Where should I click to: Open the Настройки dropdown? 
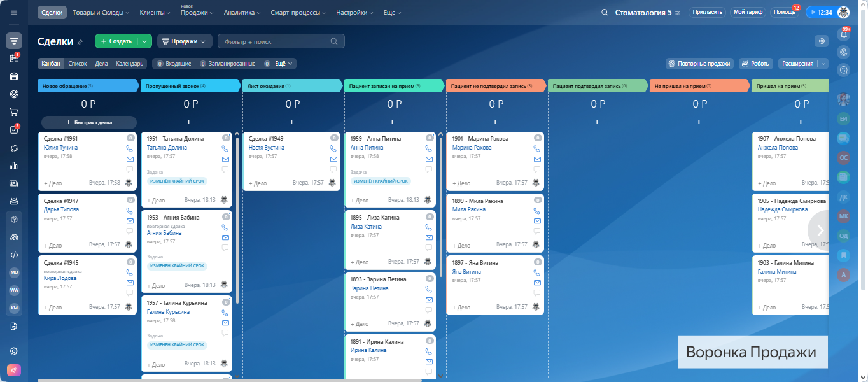354,12
